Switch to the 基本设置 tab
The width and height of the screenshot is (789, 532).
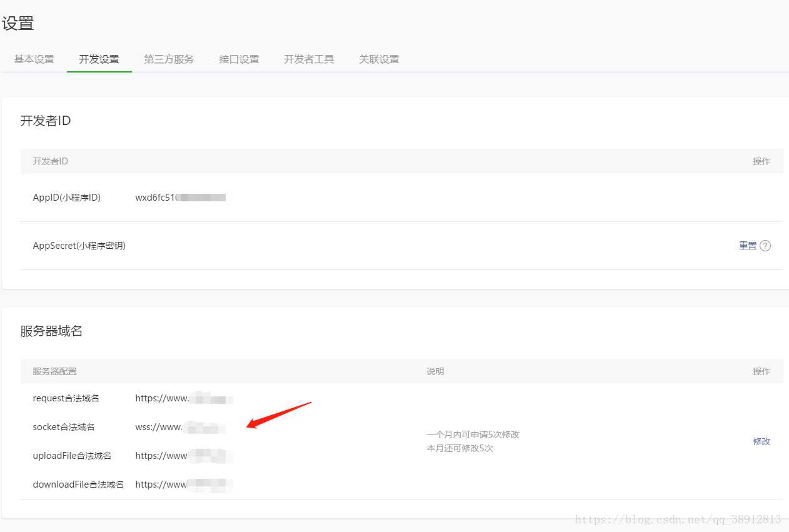34,59
